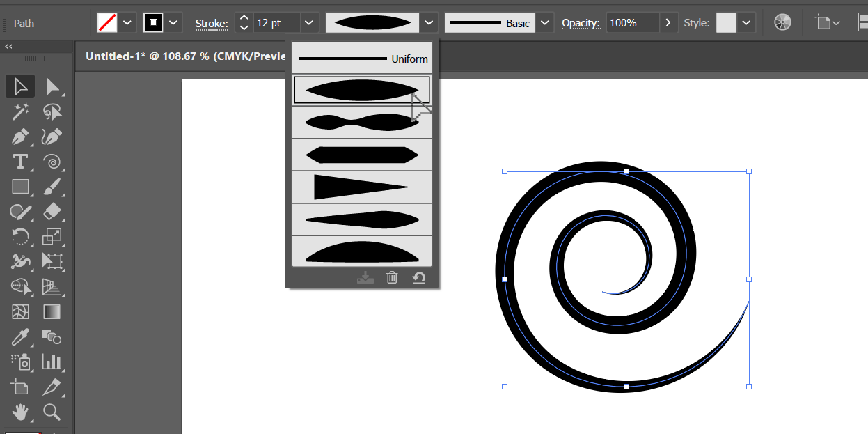
Task: Select the Perspective Grid tool
Action: click(52, 287)
